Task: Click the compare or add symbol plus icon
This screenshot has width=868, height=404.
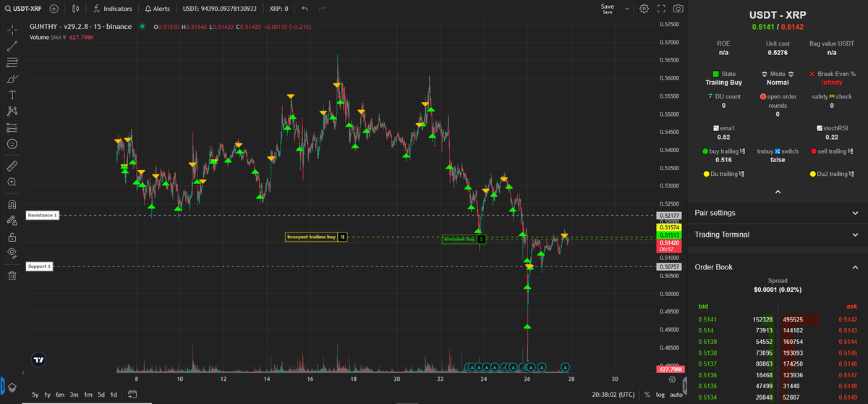Action: [54, 9]
